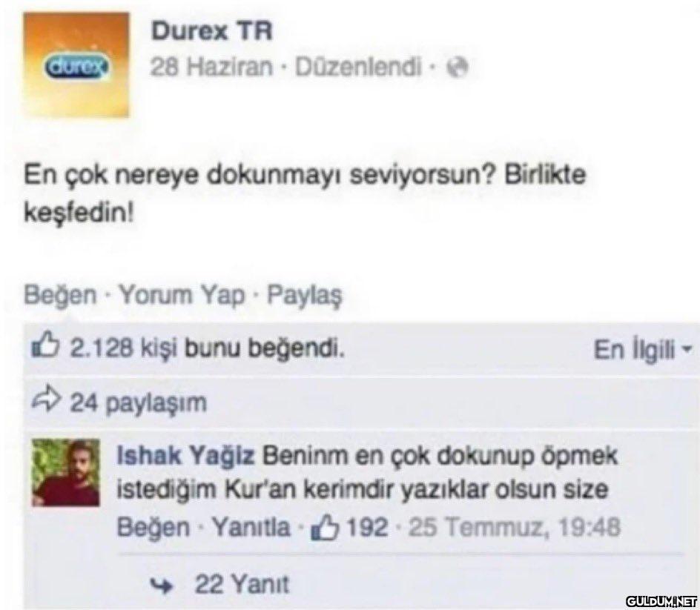Image resolution: width=700 pixels, height=610 pixels.
Task: Reply to the comment via Yanıtla
Action: 251,527
